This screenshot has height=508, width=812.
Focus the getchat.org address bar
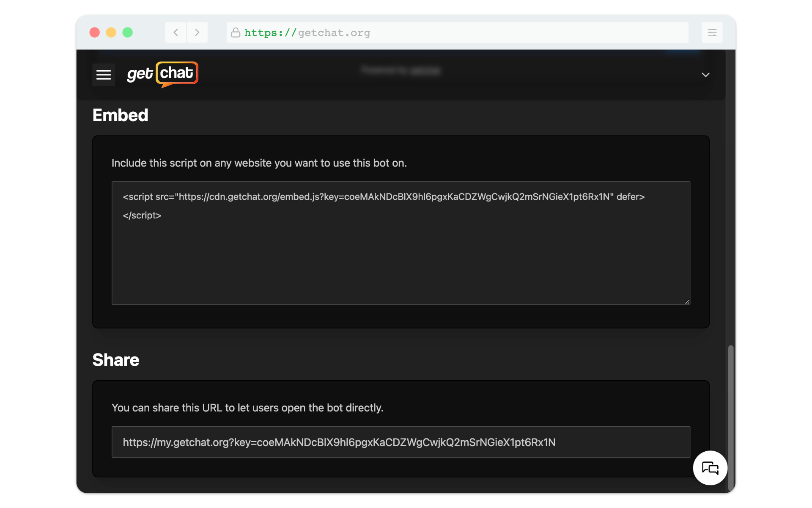click(x=458, y=33)
